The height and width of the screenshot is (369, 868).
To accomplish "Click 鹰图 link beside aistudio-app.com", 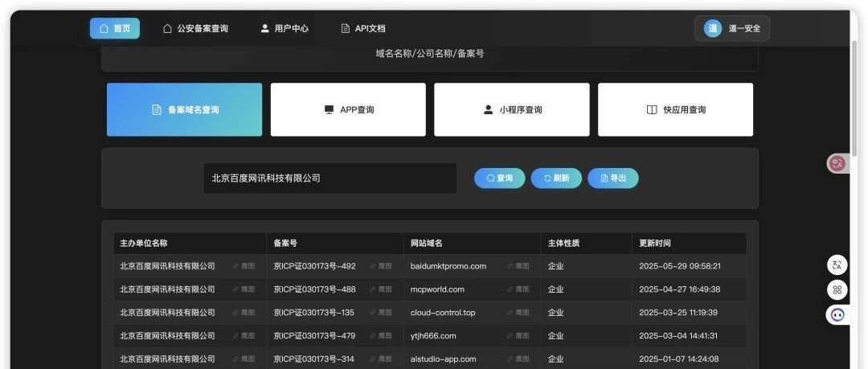I will pos(518,359).
